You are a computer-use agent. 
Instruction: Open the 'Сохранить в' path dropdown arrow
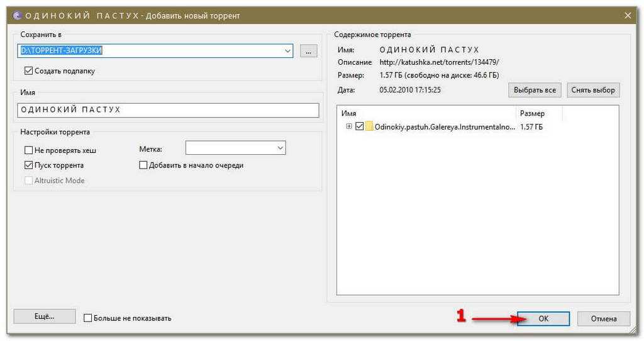(x=287, y=52)
